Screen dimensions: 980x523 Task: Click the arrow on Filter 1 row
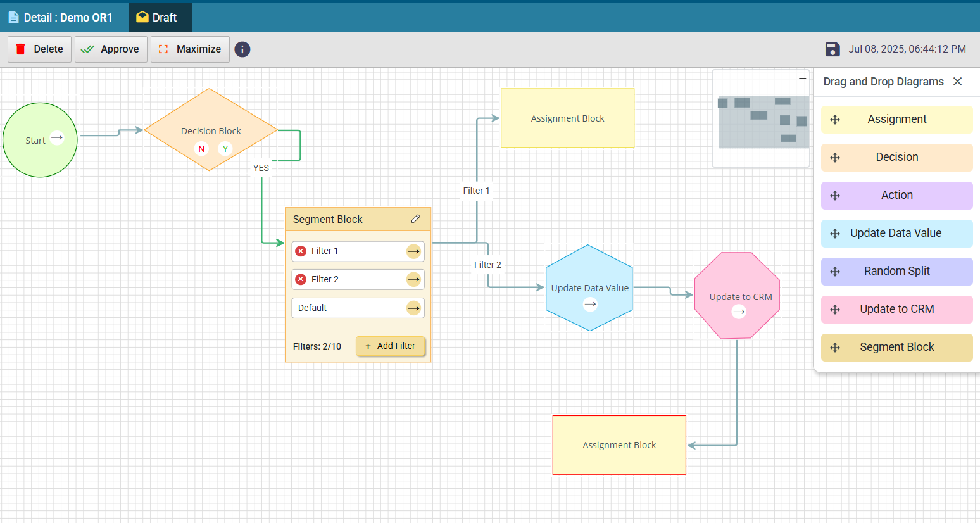pyautogui.click(x=413, y=251)
